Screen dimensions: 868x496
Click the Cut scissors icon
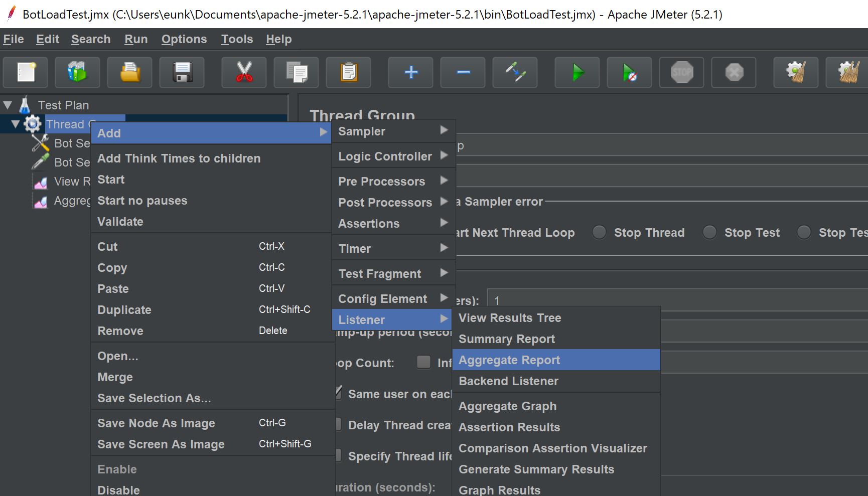[x=244, y=73]
